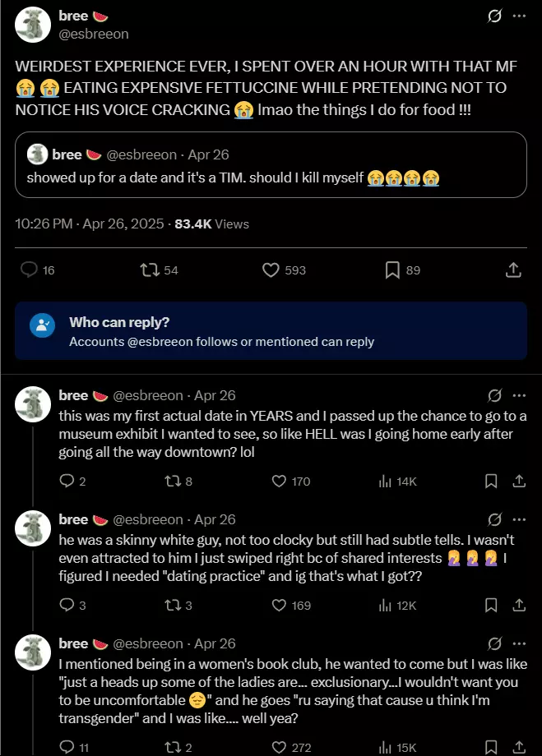Click the Grok icon on main post
Screen dimensions: 542x756
pos(495,16)
